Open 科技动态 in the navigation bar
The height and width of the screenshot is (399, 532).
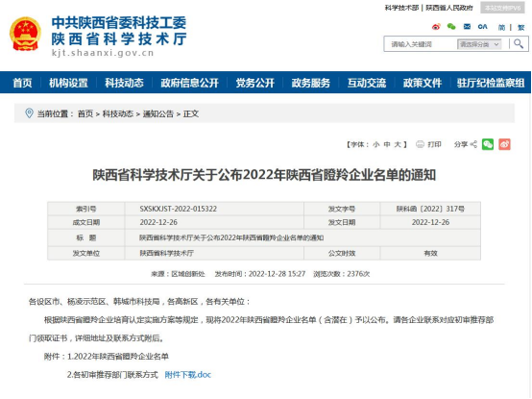124,83
